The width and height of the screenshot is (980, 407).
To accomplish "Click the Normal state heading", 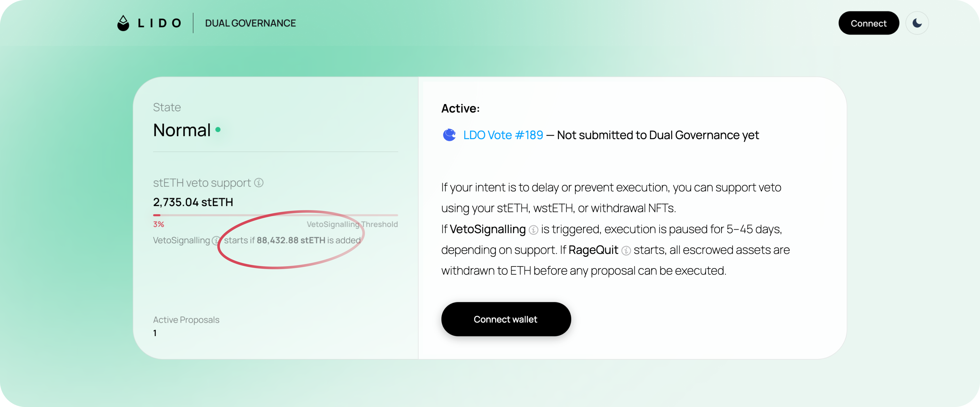I will pos(182,130).
